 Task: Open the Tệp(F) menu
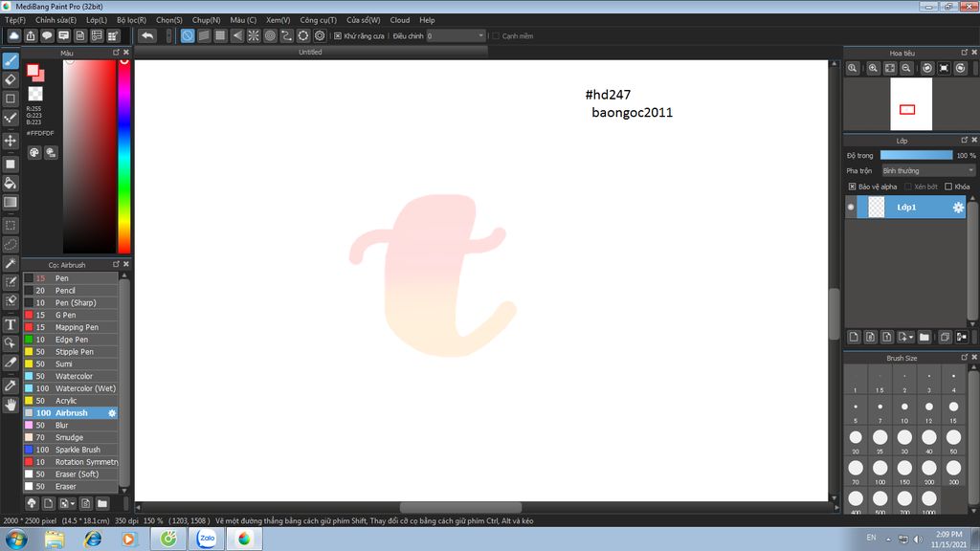click(x=15, y=20)
